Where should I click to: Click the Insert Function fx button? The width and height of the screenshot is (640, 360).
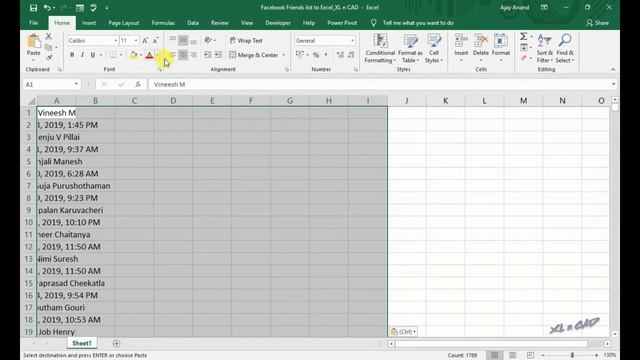coord(138,84)
